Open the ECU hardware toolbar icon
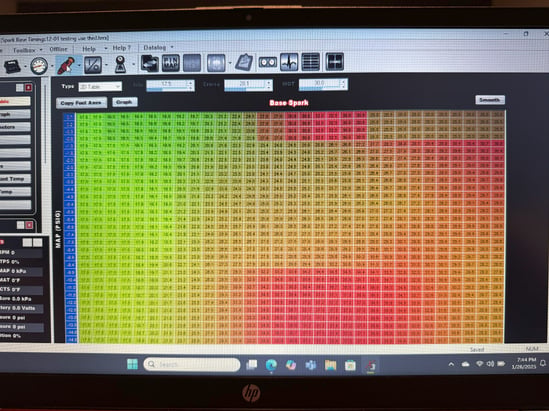This screenshot has height=411, width=549. pos(12,66)
